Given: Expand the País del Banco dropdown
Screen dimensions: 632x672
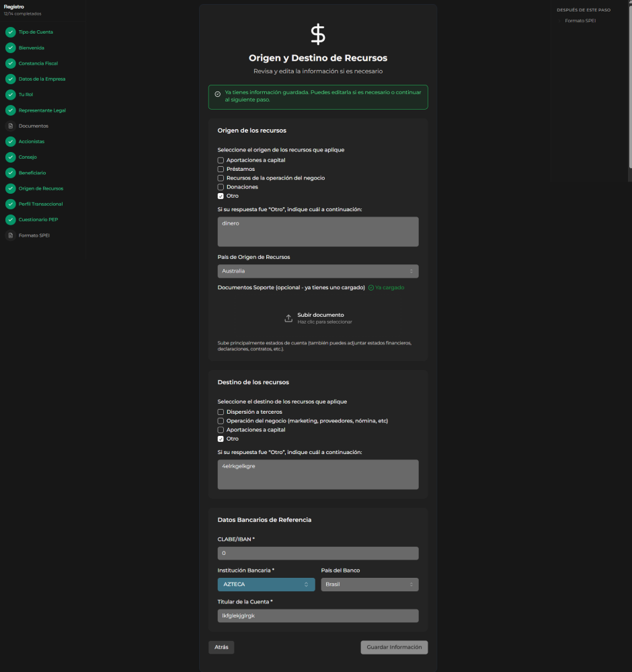Looking at the screenshot, I should (370, 585).
